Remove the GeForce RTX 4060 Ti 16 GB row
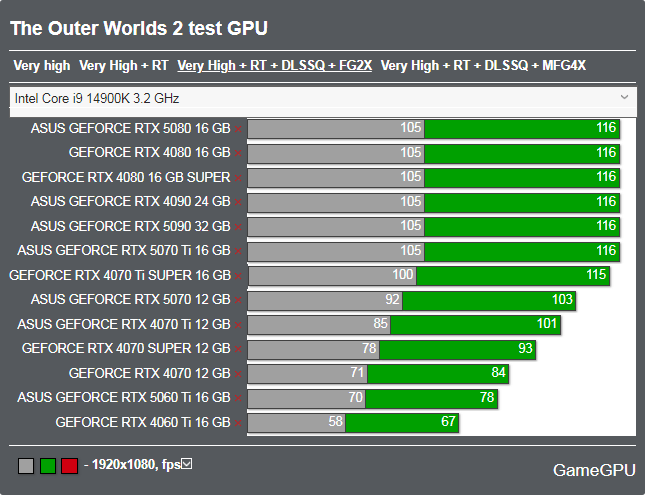This screenshot has width=645, height=495. [x=238, y=423]
